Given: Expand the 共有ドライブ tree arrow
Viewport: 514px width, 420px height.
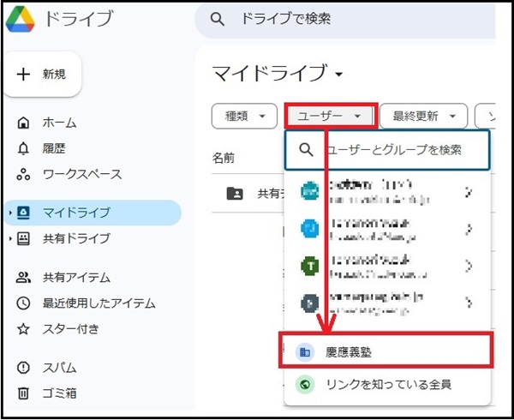Looking at the screenshot, I should coord(10,238).
